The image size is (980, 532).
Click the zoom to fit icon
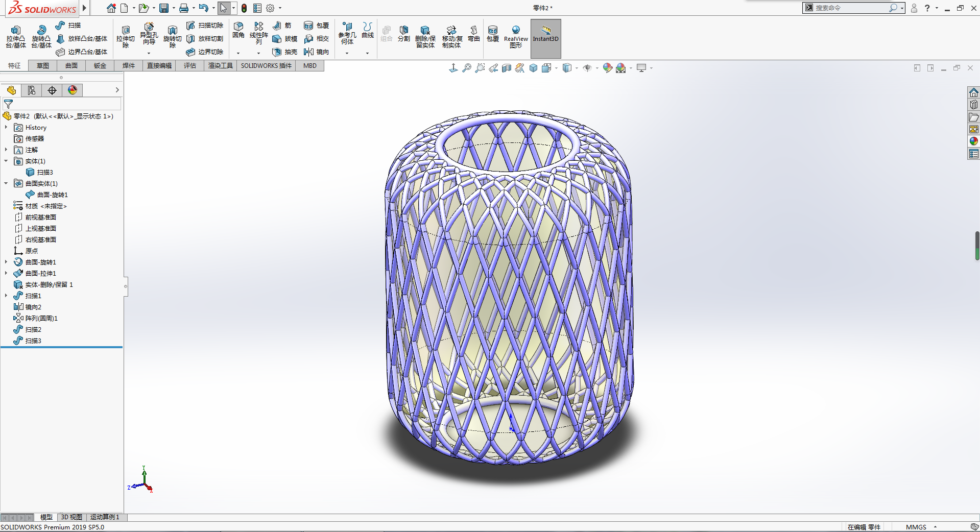[467, 68]
